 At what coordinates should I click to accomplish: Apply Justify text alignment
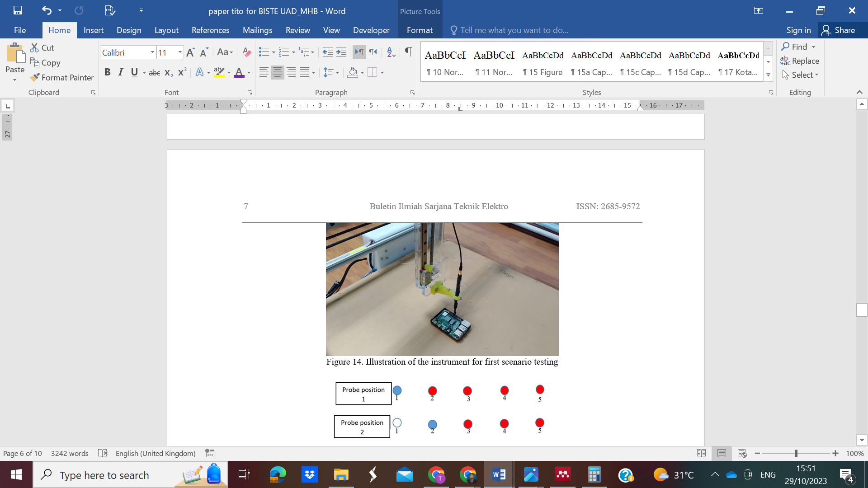coord(305,72)
